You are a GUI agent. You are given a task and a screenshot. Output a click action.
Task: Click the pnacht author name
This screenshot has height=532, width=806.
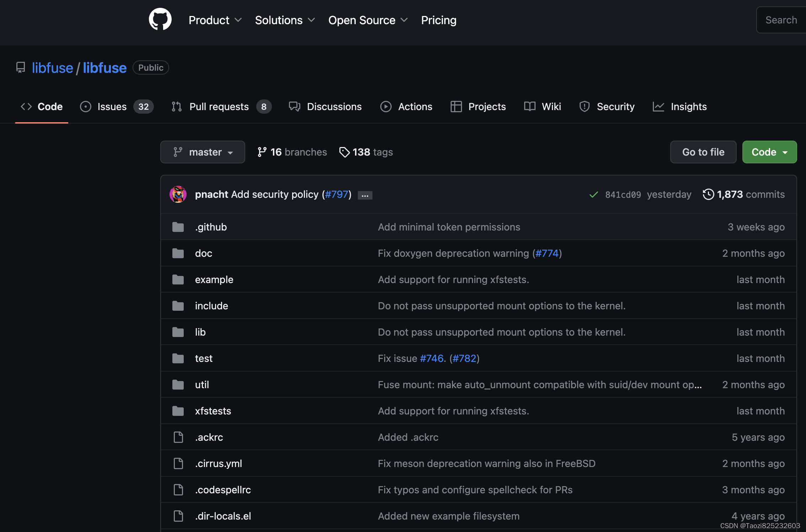tap(211, 194)
